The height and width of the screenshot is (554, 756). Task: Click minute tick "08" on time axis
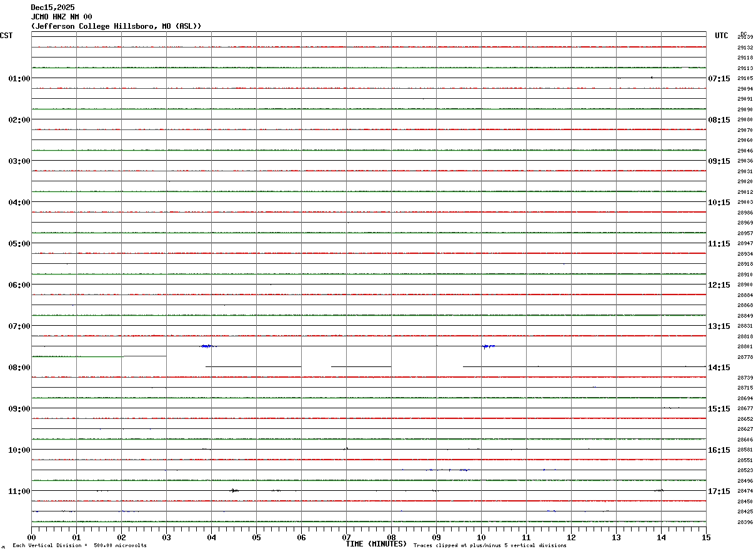(x=391, y=536)
